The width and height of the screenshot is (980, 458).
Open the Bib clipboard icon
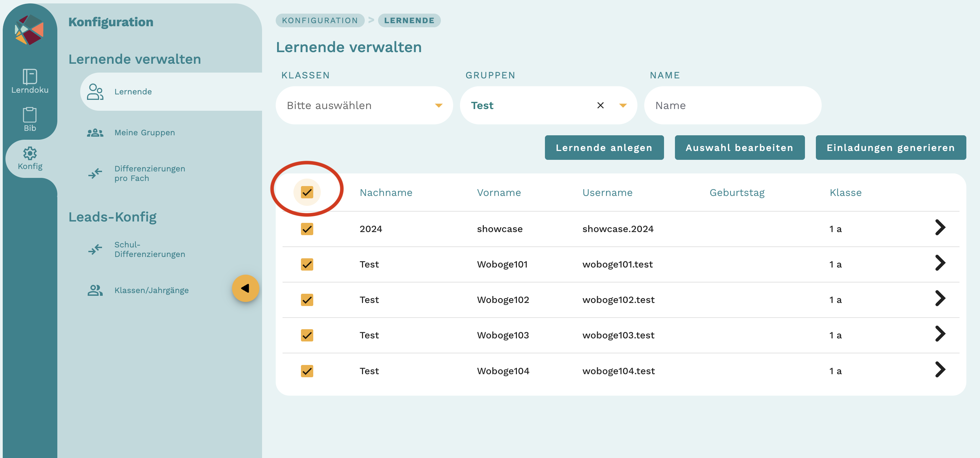pos(30,115)
